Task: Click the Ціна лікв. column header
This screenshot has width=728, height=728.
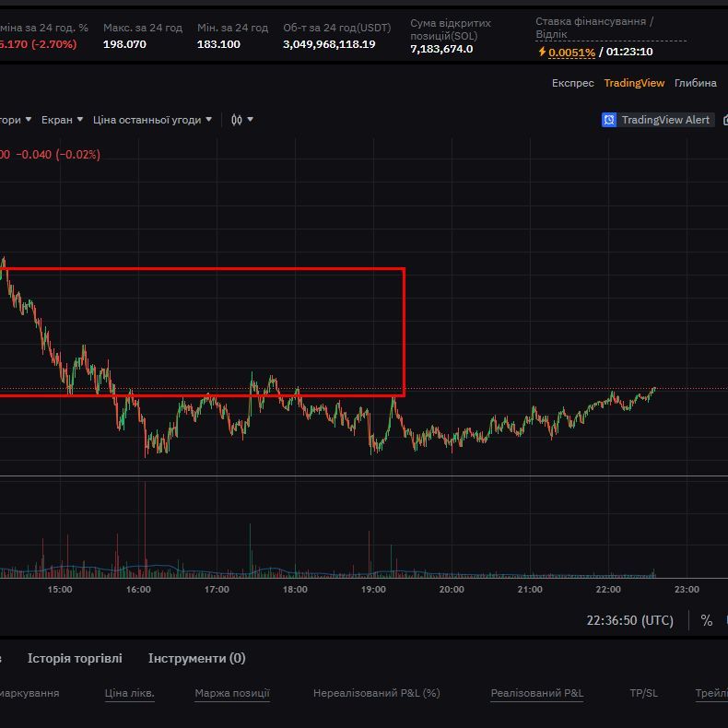Action: point(130,693)
